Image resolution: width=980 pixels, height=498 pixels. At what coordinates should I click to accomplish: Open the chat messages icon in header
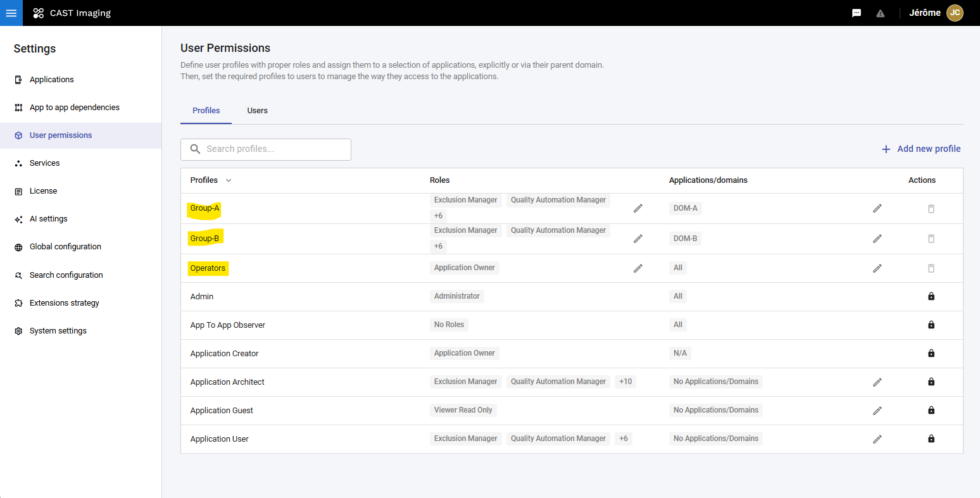(857, 13)
